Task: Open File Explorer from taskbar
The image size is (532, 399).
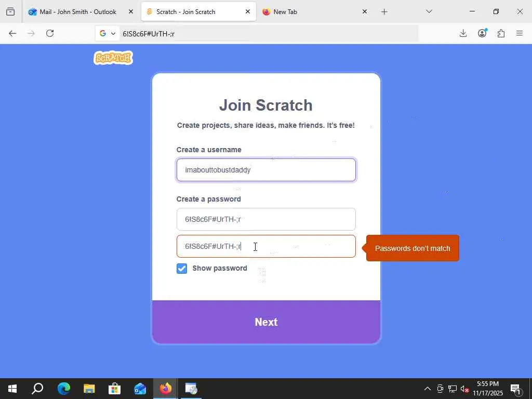Action: pos(89,389)
